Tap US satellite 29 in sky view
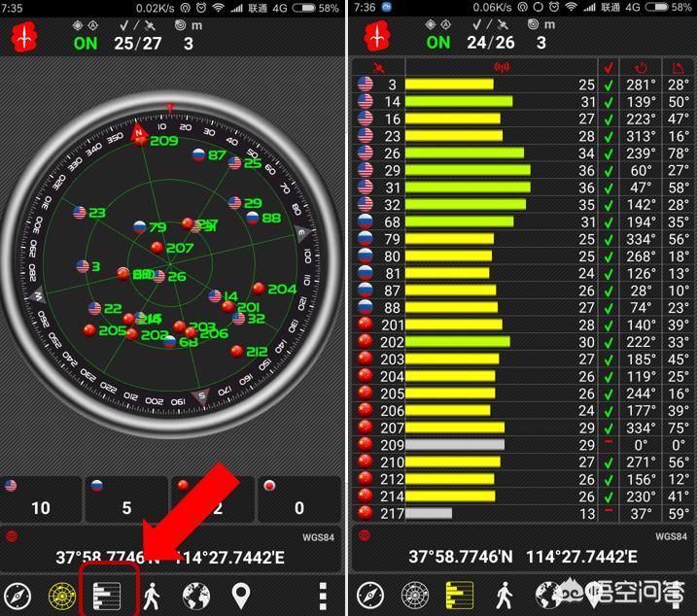 point(234,203)
